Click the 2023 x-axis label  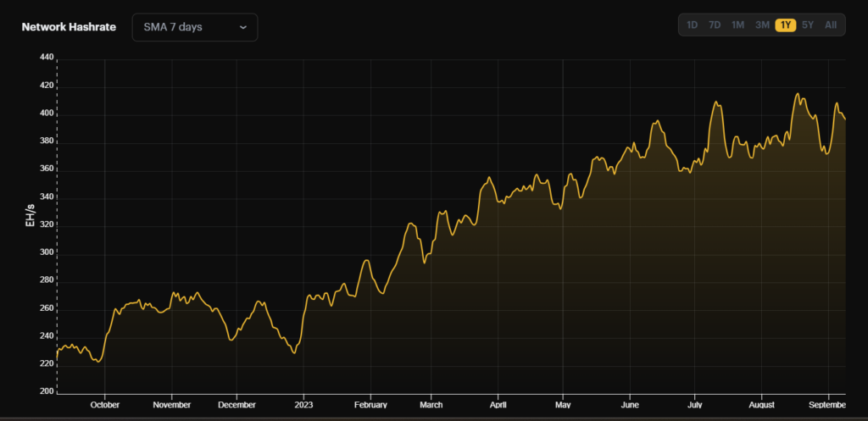[303, 405]
